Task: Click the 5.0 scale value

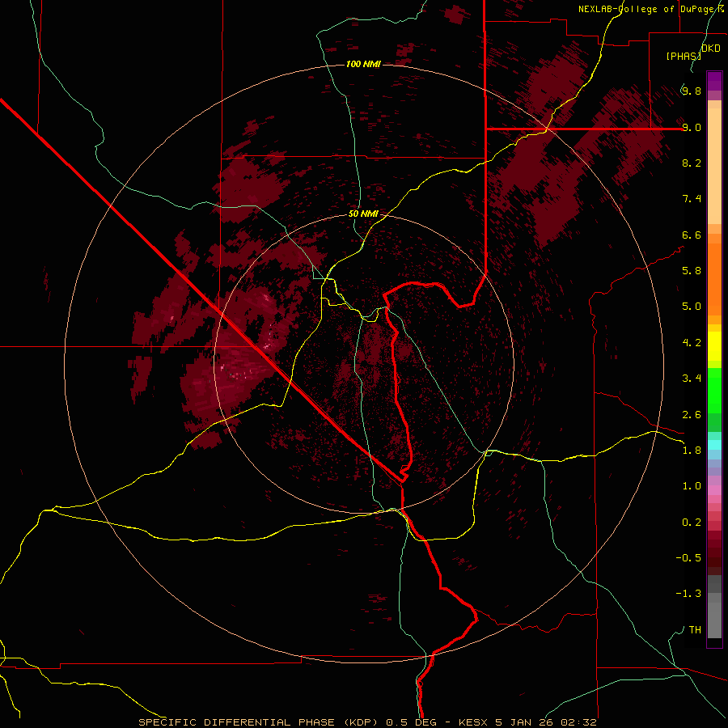Action: point(692,307)
